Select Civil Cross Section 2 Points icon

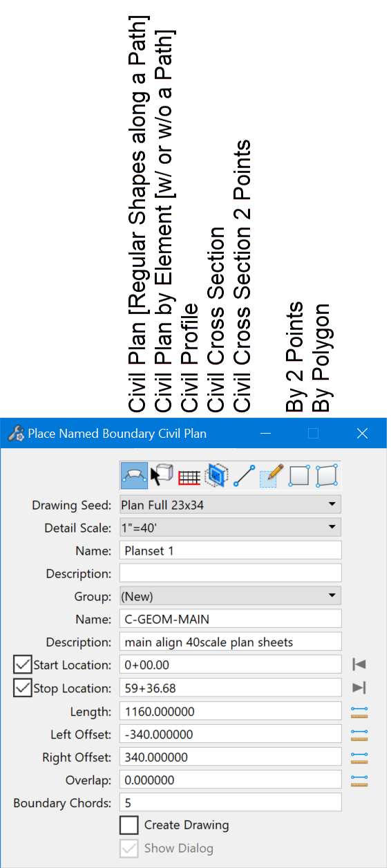[245, 476]
